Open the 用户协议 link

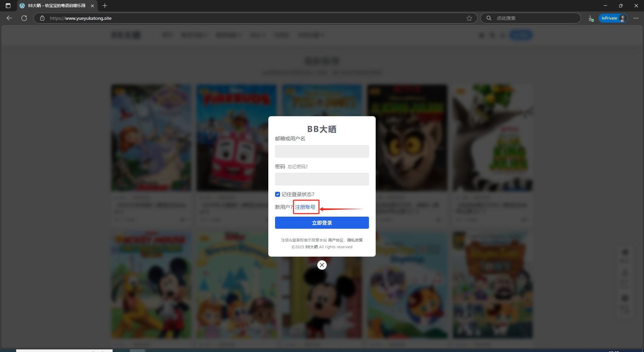[336, 240]
